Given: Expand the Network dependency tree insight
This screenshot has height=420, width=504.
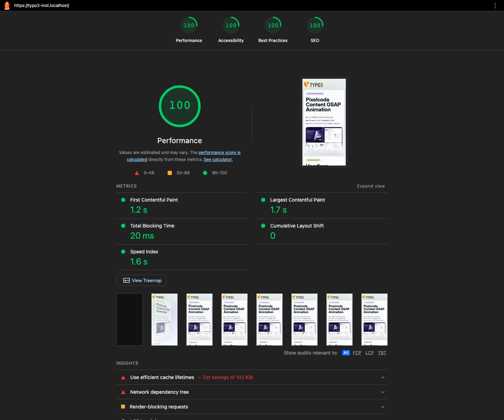Looking at the screenshot, I should coord(252,392).
